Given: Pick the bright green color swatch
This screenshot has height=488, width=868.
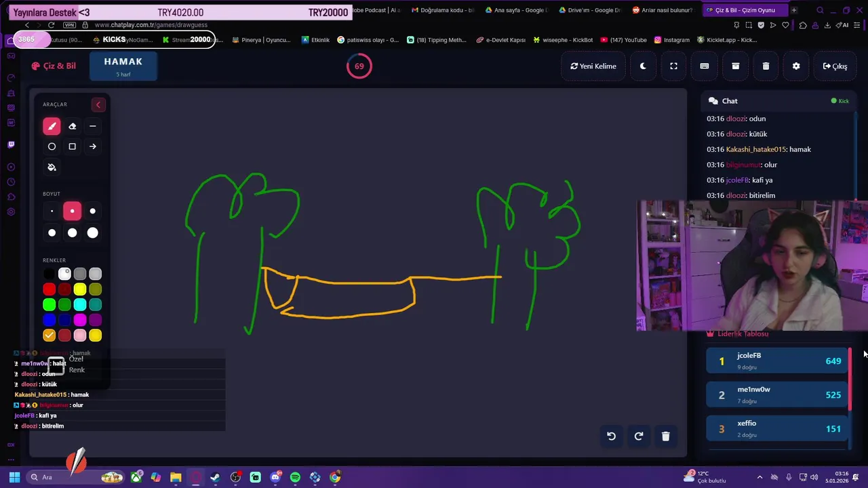Looking at the screenshot, I should tap(49, 305).
